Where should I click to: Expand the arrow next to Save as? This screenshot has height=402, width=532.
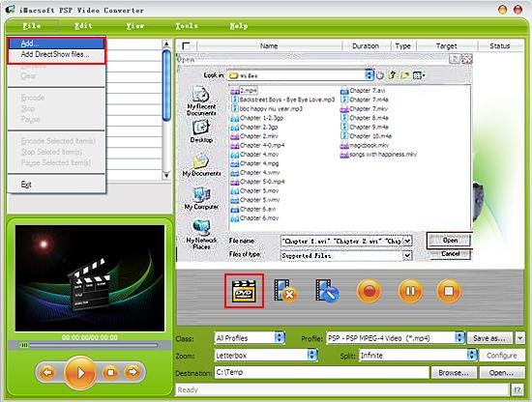pyautogui.click(x=519, y=338)
